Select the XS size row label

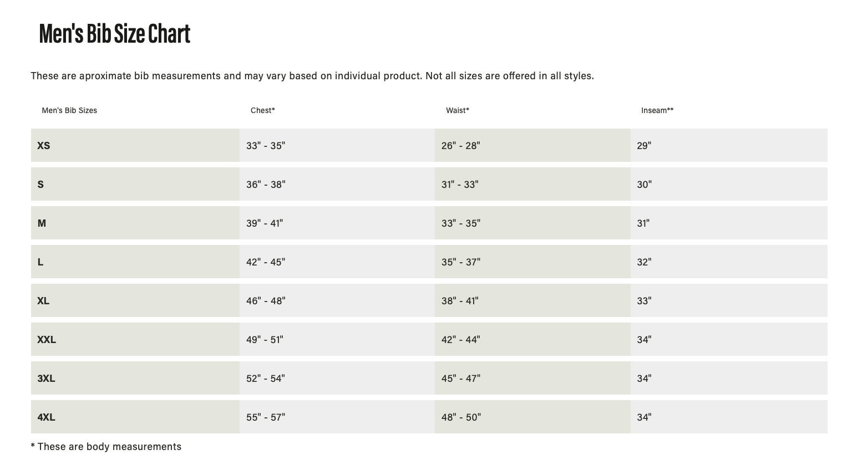coord(44,146)
